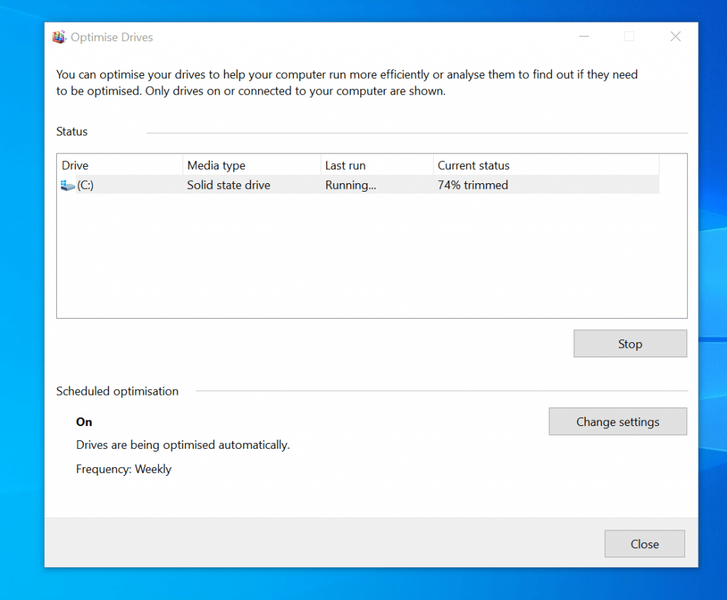The image size is (727, 600).
Task: Click the bold 'On' status text
Action: tap(84, 422)
